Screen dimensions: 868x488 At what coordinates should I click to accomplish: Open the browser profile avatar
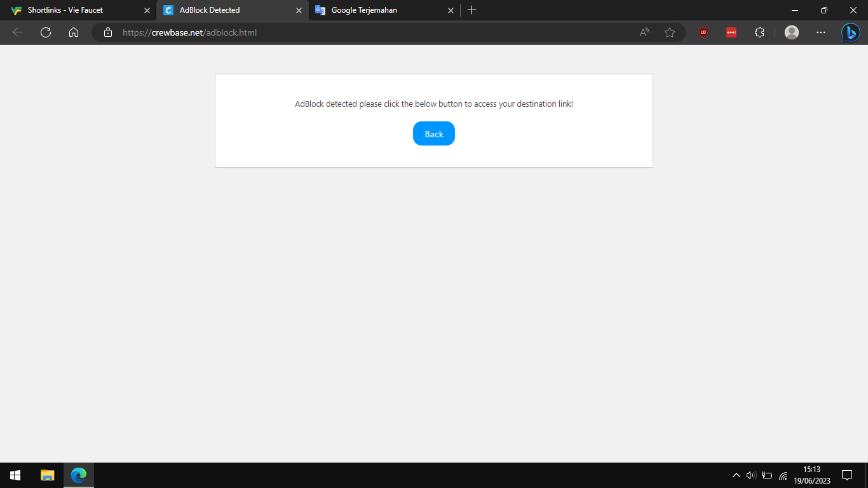792,32
